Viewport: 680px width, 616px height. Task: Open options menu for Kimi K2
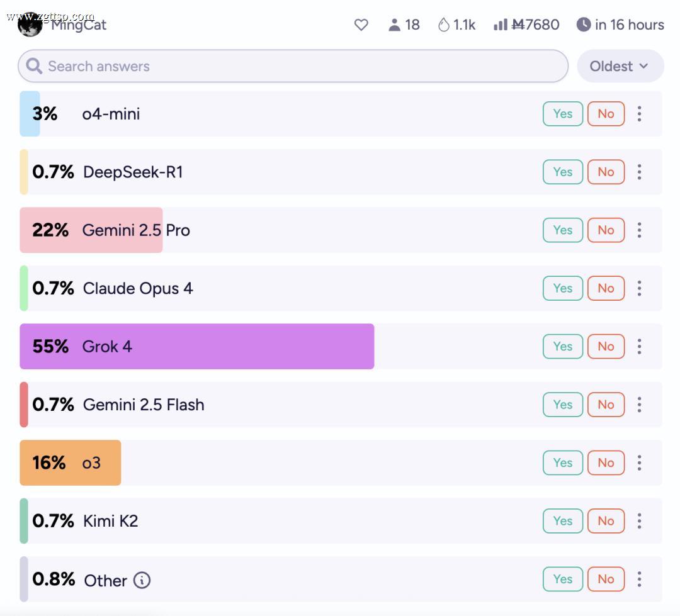click(639, 520)
